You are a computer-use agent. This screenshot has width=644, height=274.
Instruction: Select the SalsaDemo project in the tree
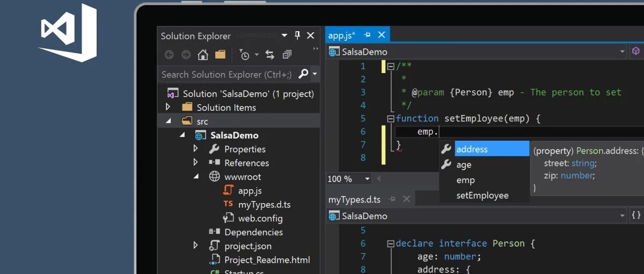click(234, 135)
